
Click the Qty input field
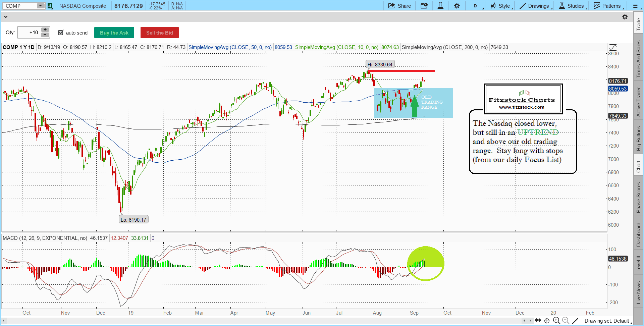click(x=29, y=33)
